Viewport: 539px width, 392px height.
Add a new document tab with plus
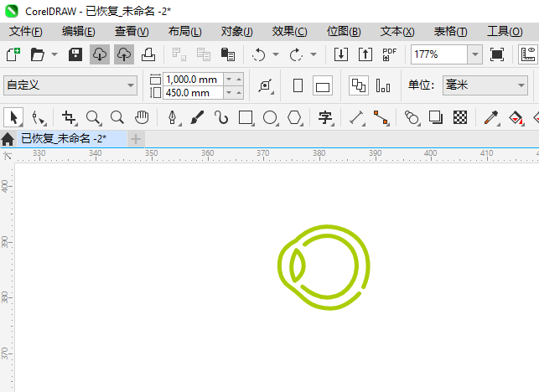click(x=136, y=139)
